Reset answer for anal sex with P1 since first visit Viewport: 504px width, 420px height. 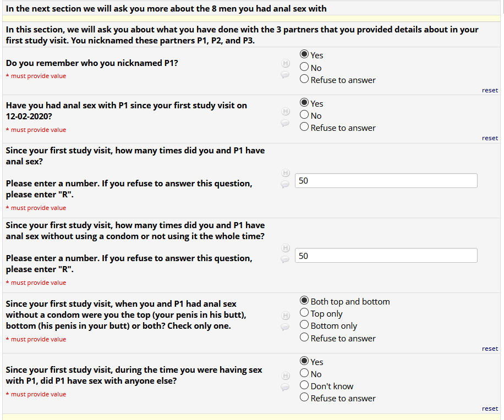[x=490, y=138]
